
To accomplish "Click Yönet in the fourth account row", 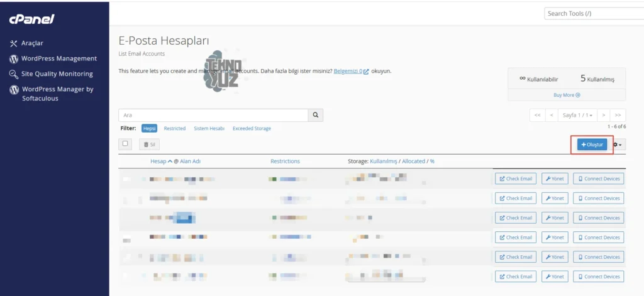I will click(x=555, y=238).
